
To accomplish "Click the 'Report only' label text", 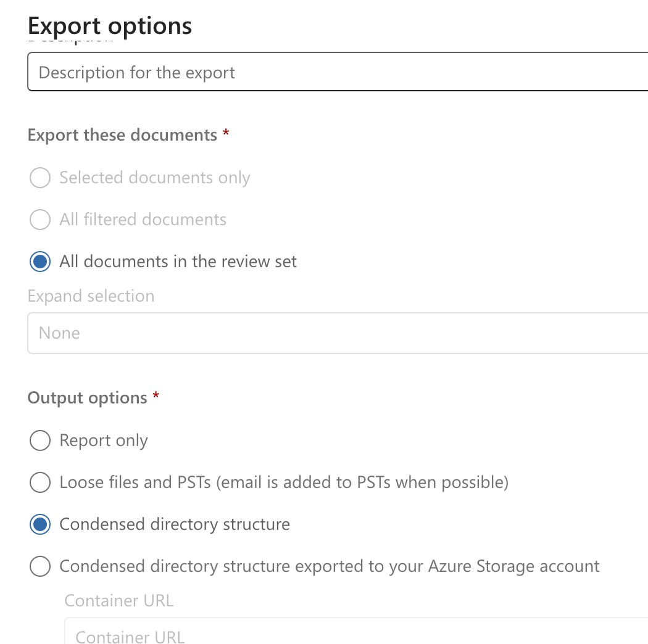I will 104,440.
